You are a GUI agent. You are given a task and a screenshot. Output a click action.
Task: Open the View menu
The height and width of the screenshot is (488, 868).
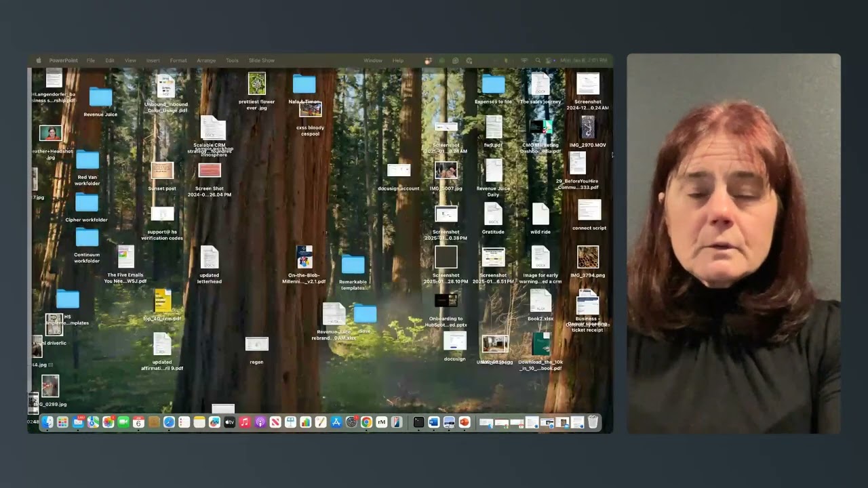click(130, 61)
